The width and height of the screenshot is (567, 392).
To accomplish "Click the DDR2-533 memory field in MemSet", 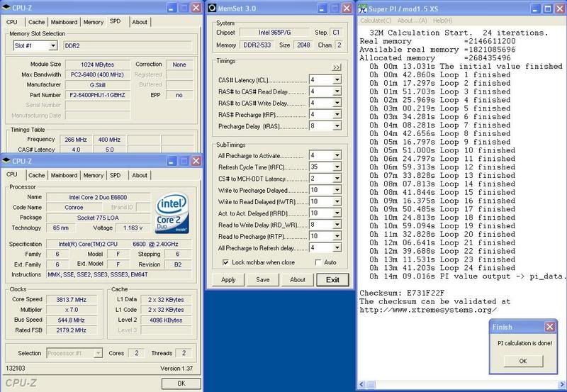I will [257, 45].
